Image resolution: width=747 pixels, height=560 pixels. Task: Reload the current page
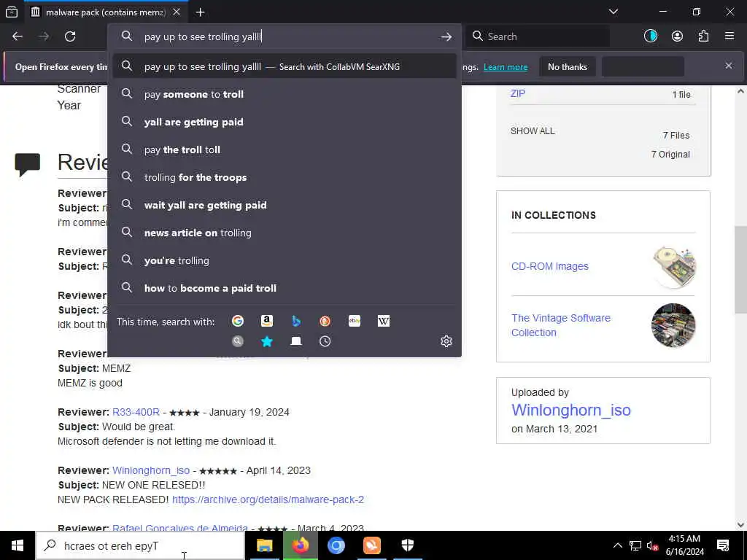[x=70, y=36]
